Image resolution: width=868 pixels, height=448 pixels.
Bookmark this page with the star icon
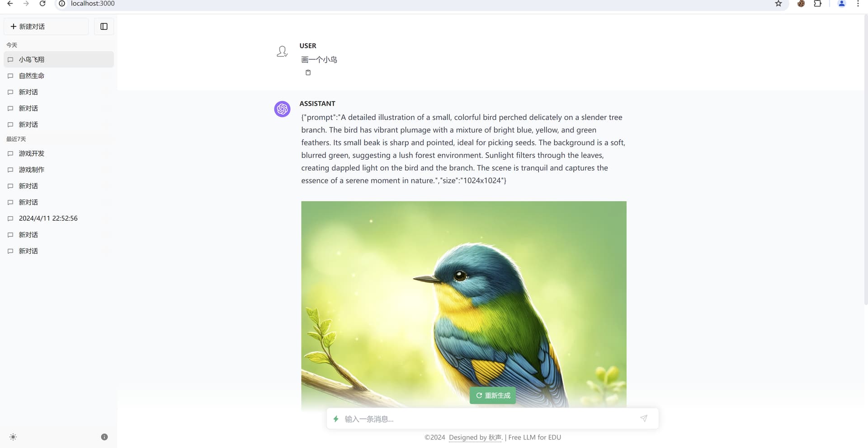click(778, 4)
